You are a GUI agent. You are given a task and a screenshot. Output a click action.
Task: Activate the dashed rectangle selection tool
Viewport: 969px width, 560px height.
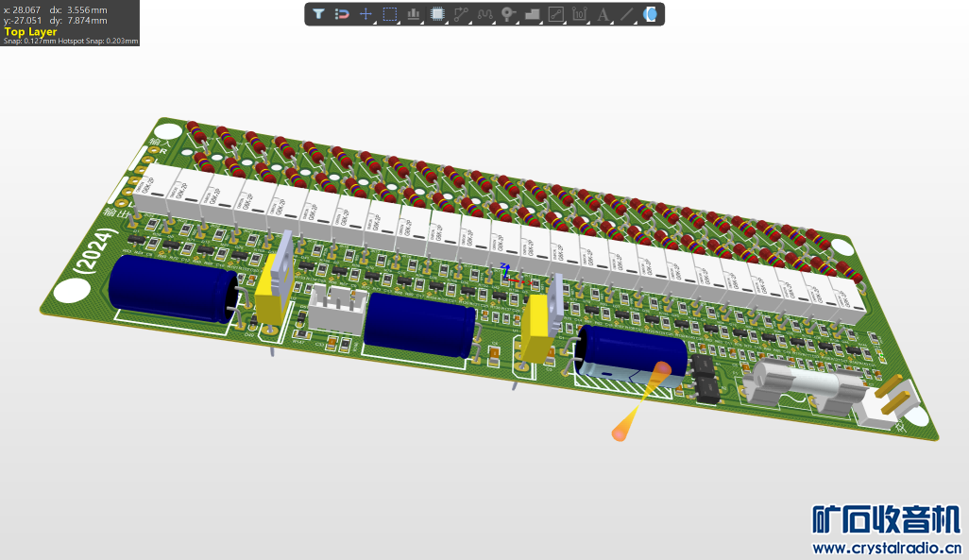(390, 14)
